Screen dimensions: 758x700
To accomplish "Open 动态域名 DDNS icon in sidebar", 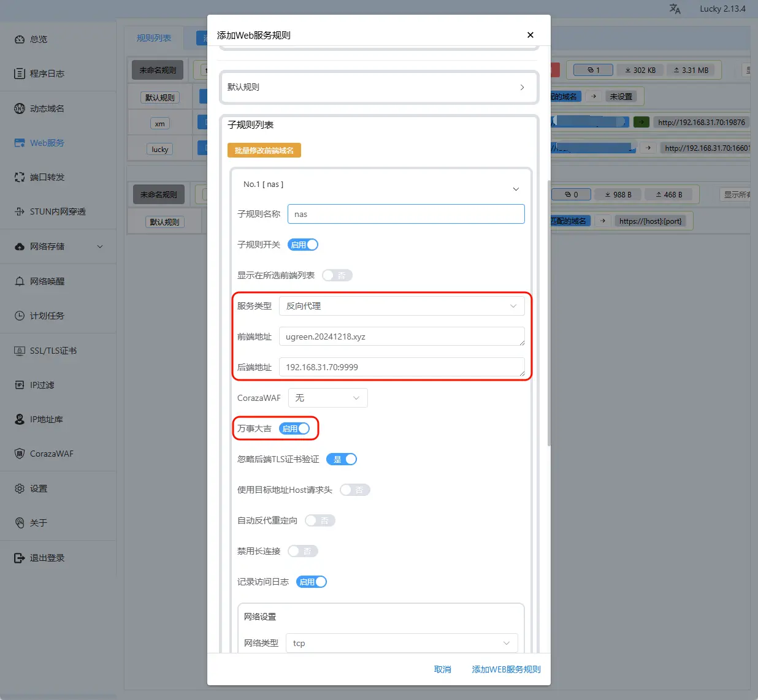I will [20, 108].
